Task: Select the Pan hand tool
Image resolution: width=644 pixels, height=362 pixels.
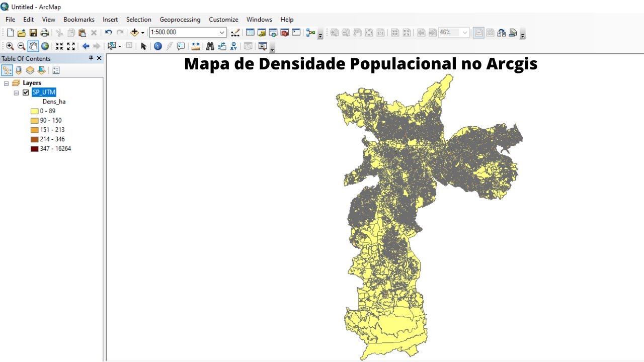Action: pyautogui.click(x=33, y=46)
